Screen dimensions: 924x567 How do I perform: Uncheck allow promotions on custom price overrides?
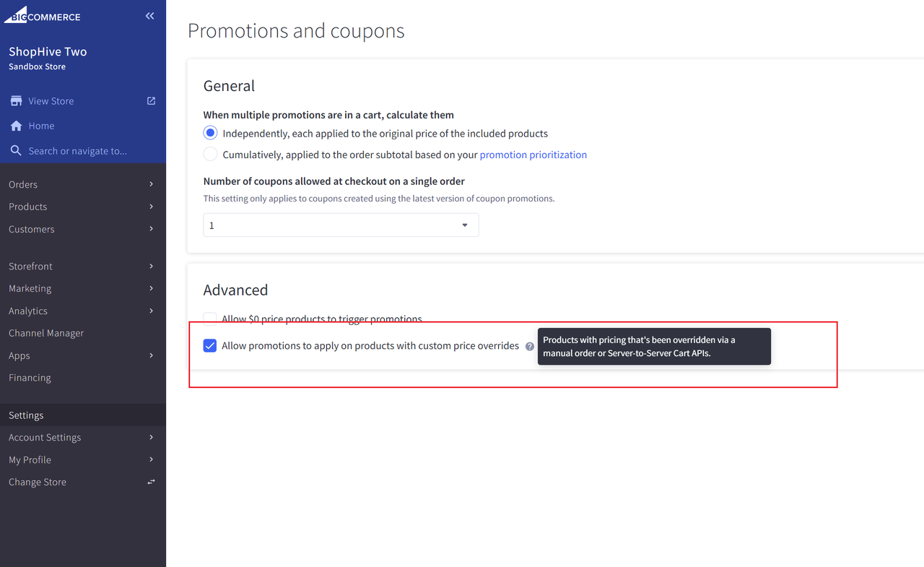(210, 345)
